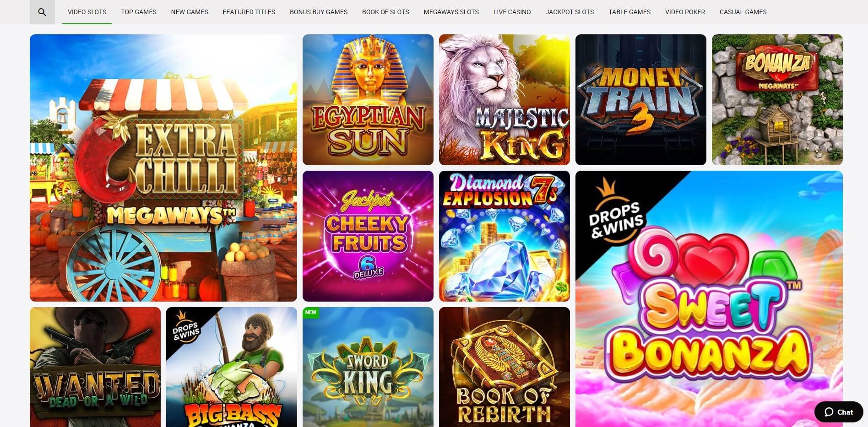Open the new Sword King game
Viewport: 868px width, 427px height.
coord(368,367)
